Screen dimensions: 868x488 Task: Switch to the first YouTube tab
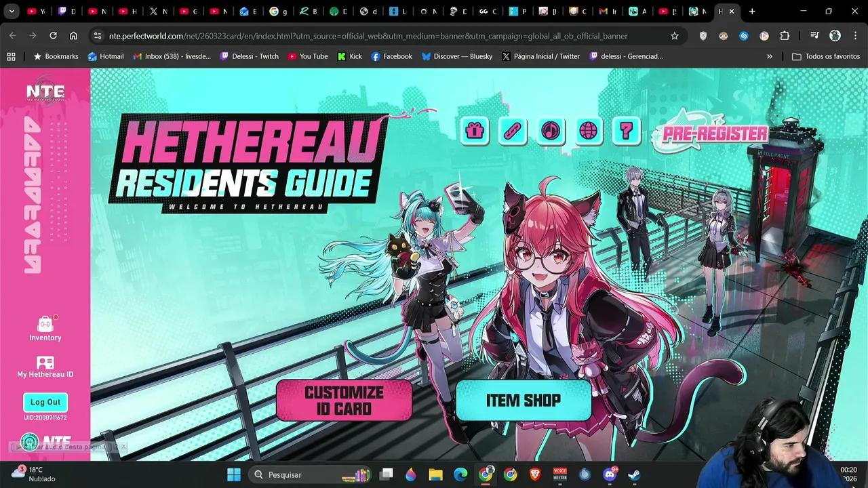click(36, 12)
